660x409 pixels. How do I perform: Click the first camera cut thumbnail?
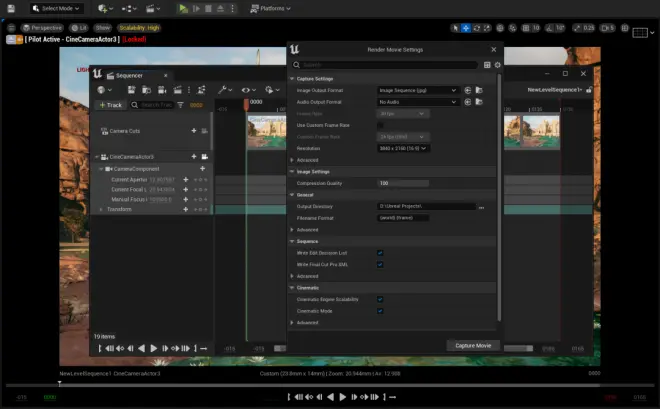pos(266,132)
